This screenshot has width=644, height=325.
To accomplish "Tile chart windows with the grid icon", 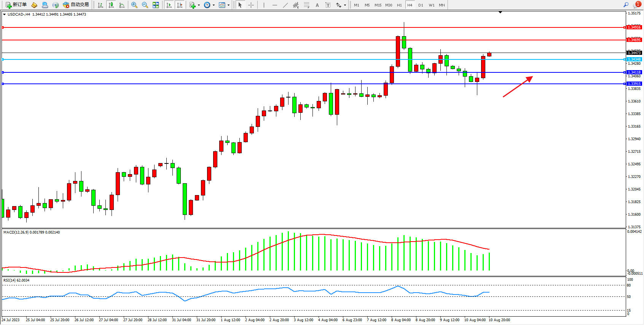I will 156,5.
